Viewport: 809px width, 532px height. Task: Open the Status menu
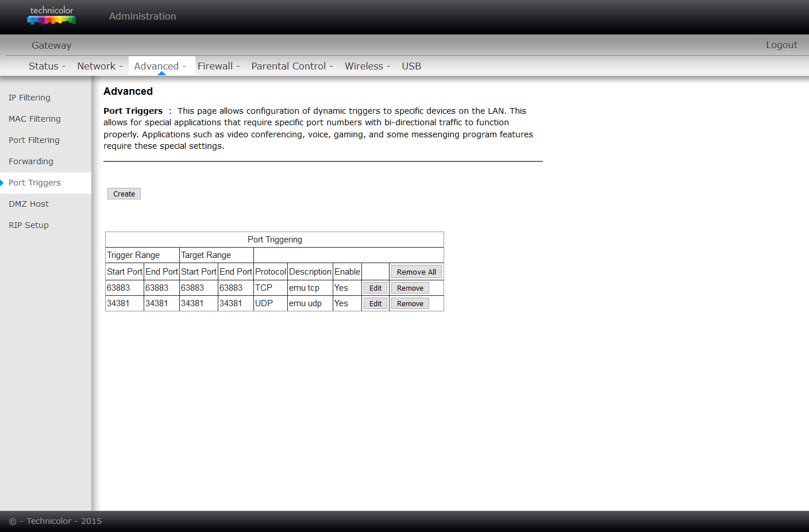(x=47, y=66)
